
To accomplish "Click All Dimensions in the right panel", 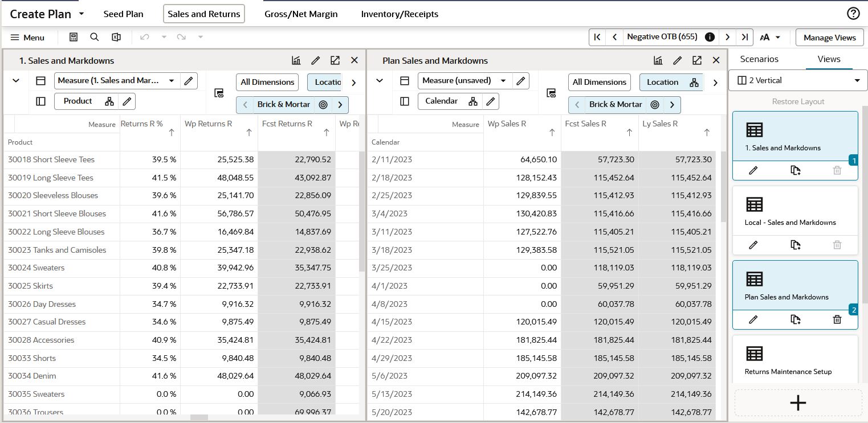I will pyautogui.click(x=599, y=82).
